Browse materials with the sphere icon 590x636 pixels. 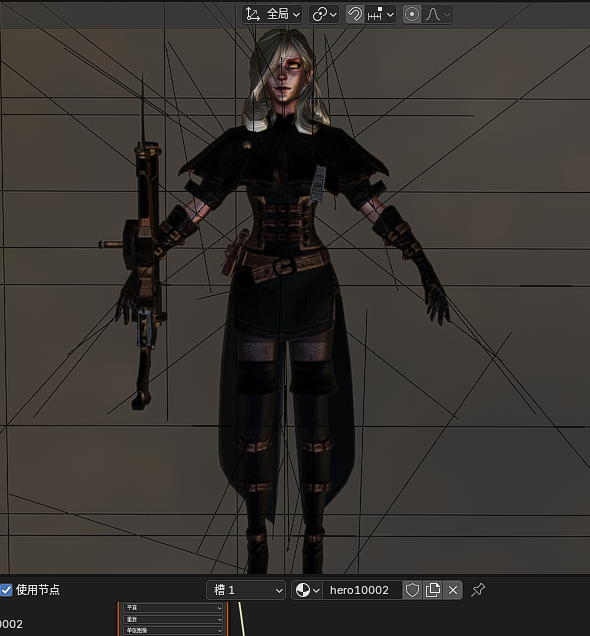coord(307,590)
